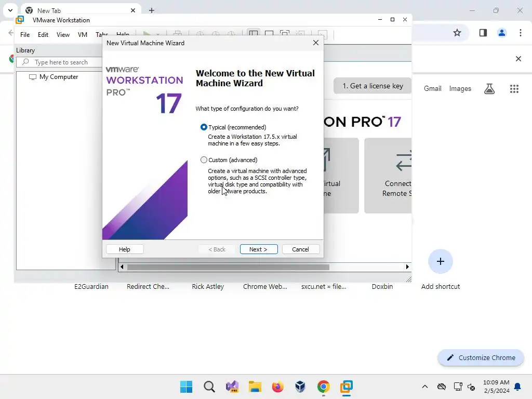Close the New Virtual Machine Wizard dialog

tap(316, 43)
